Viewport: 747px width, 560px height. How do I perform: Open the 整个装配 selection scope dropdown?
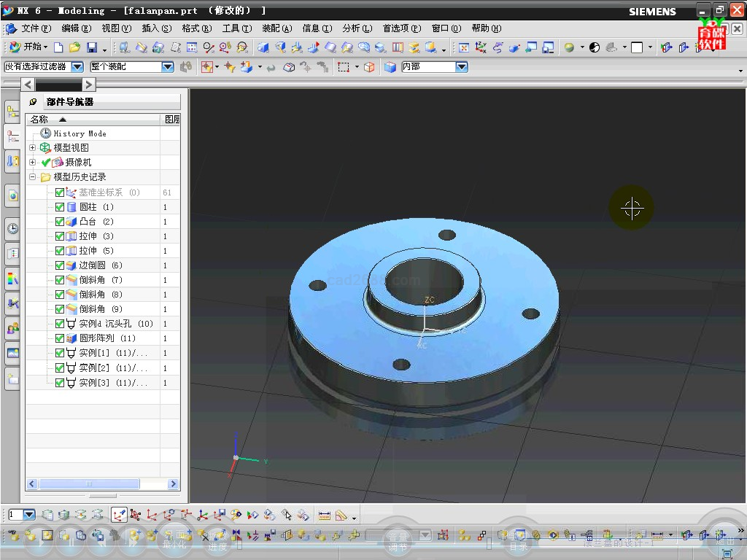coord(167,67)
